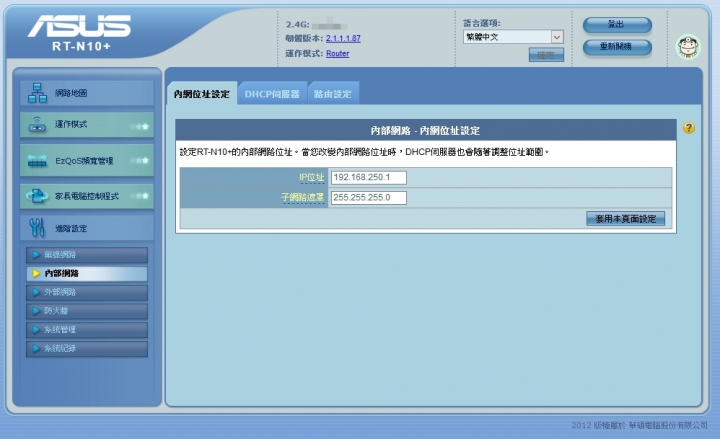
Task: Click arrow icon beside 無線網路
Action: pyautogui.click(x=36, y=254)
